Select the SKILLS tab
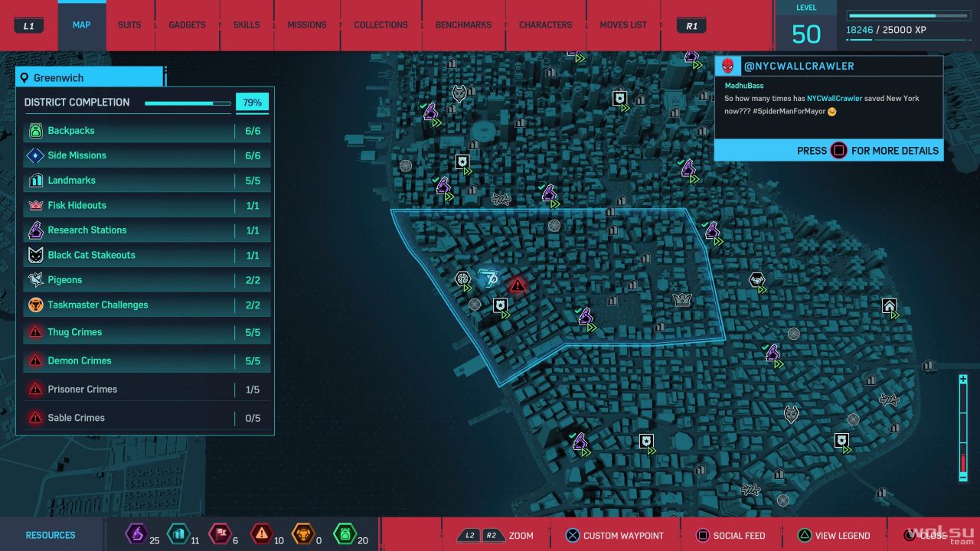This screenshot has height=551, width=980. [x=247, y=25]
